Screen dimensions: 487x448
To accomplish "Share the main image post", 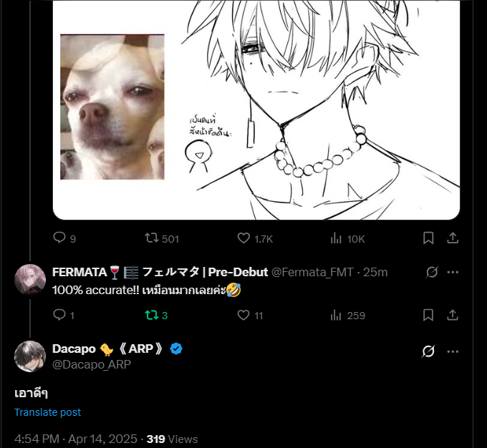I will point(453,238).
